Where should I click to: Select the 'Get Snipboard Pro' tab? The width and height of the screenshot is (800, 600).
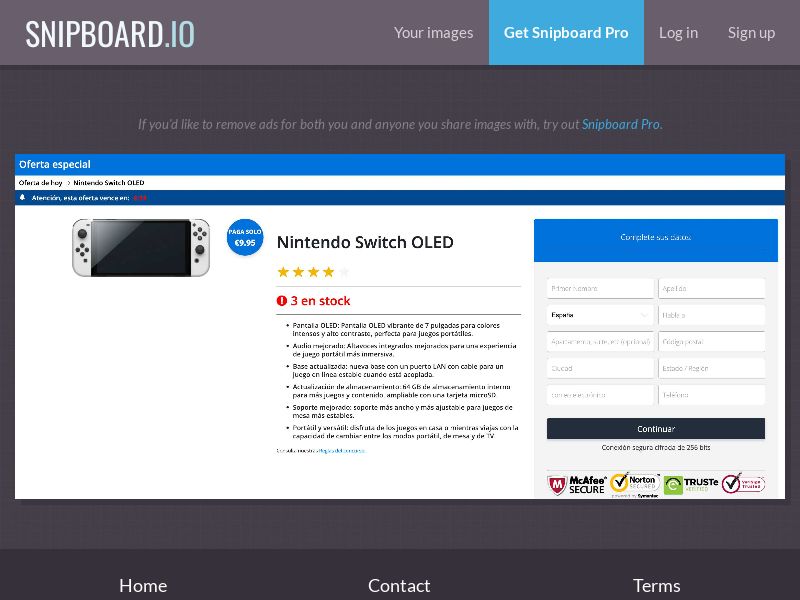566,33
